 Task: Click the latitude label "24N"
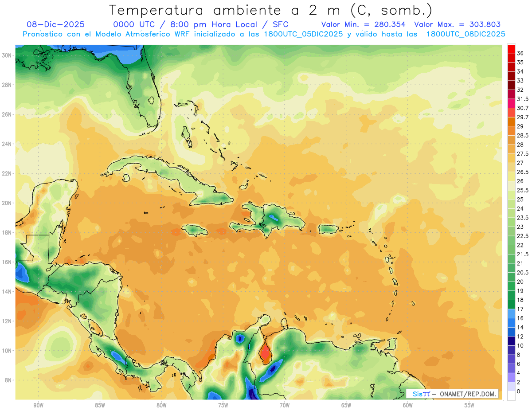tap(7, 144)
